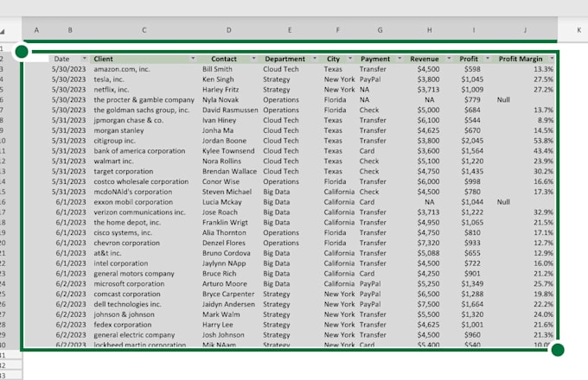This screenshot has height=380, width=588.
Task: Select the contact Ken Singh
Action: (218, 79)
